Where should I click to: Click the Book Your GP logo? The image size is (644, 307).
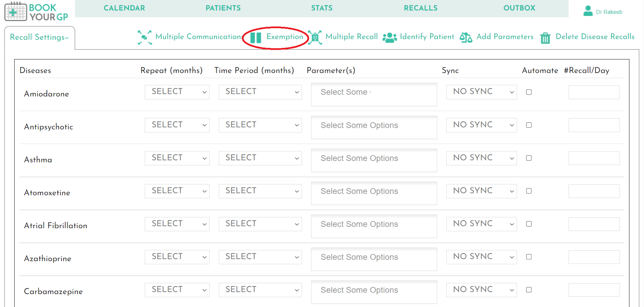36,12
